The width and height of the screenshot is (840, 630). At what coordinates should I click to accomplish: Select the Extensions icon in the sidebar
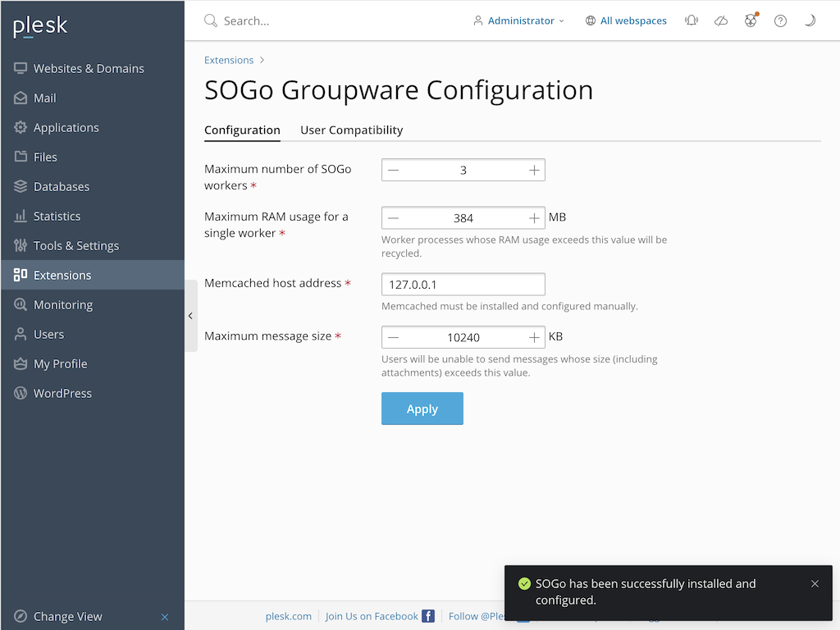[20, 275]
